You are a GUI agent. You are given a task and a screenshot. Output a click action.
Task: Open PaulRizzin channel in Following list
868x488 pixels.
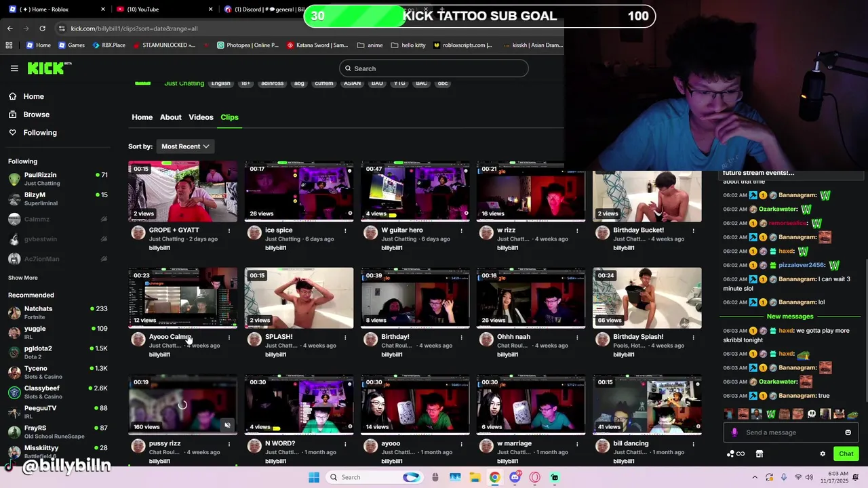[x=58, y=179]
